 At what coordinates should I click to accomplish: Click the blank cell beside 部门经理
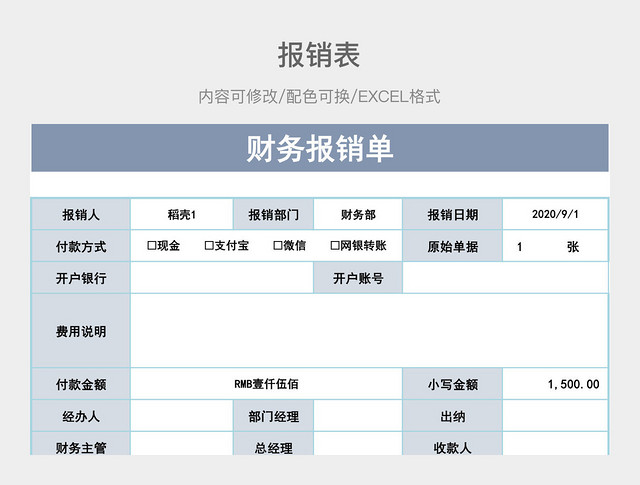tap(358, 416)
